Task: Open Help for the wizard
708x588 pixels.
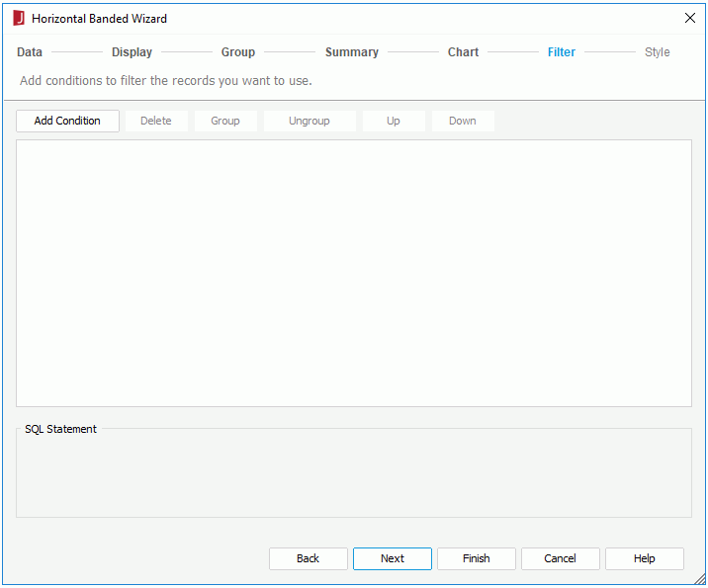Action: pyautogui.click(x=645, y=558)
